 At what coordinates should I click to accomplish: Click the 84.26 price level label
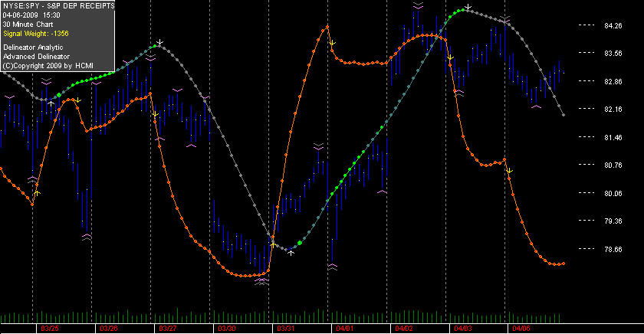pyautogui.click(x=613, y=25)
